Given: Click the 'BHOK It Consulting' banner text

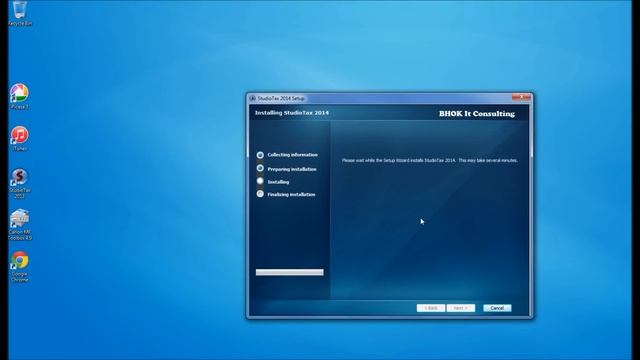Looking at the screenshot, I should pyautogui.click(x=477, y=114).
